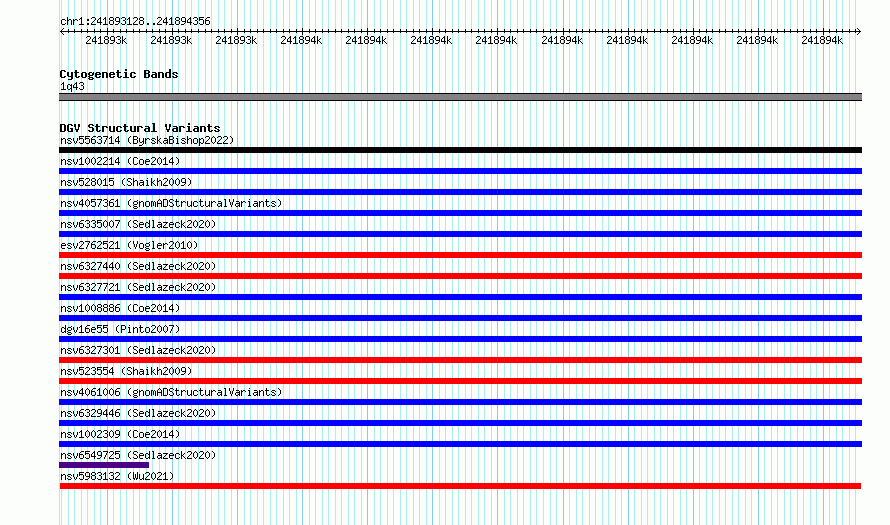Select the dgv16e55 blue variant bar
890x525 pixels.
click(460, 339)
